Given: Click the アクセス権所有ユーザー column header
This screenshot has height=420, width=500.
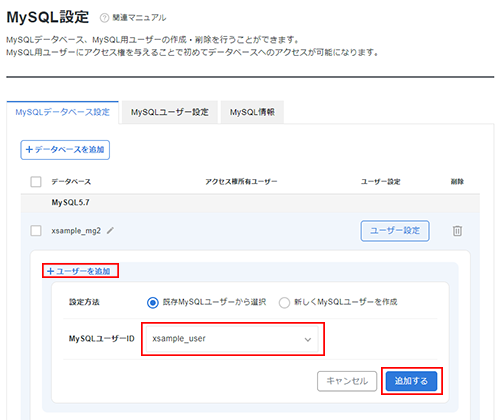Looking at the screenshot, I should point(241,182).
